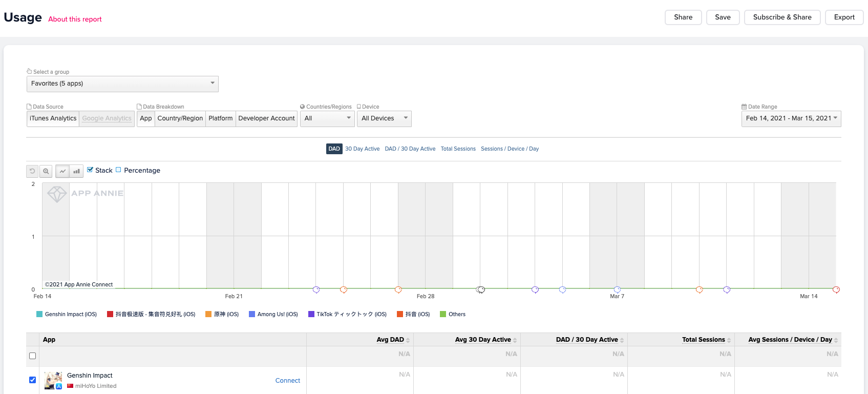
Task: Click sort arrows beside Avg Sessions / Device / Day
Action: coord(836,340)
